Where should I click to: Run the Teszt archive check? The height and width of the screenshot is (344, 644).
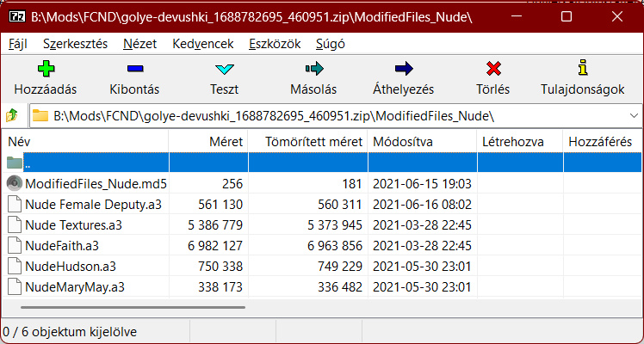click(224, 69)
